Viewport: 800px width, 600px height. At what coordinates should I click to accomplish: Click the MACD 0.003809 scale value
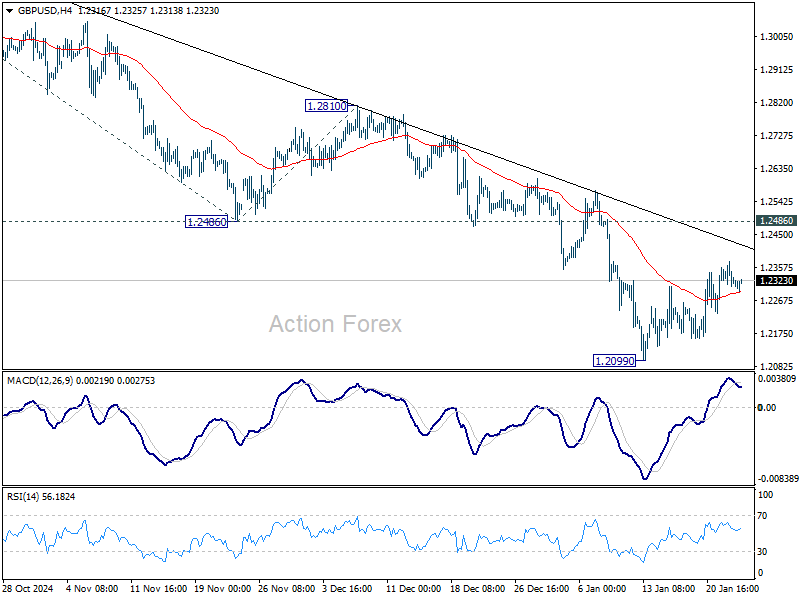pyautogui.click(x=777, y=379)
